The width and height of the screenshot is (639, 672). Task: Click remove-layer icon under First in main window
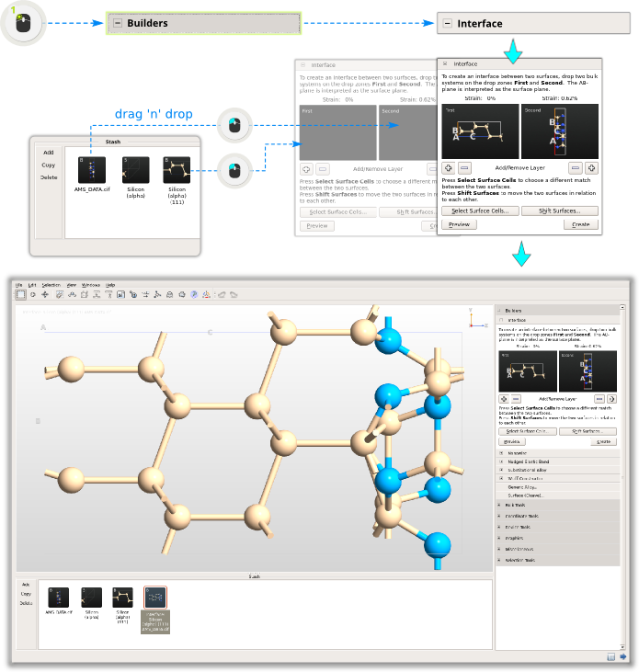tap(516, 399)
